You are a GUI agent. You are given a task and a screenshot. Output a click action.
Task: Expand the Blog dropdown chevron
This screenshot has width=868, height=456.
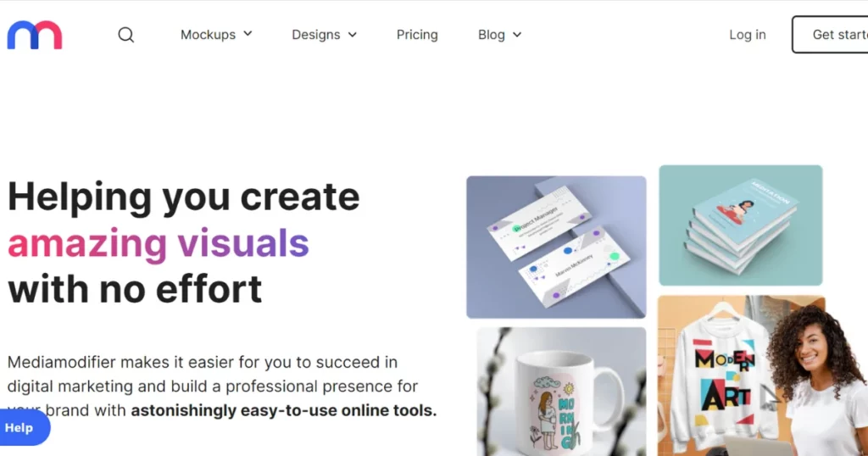(x=517, y=35)
